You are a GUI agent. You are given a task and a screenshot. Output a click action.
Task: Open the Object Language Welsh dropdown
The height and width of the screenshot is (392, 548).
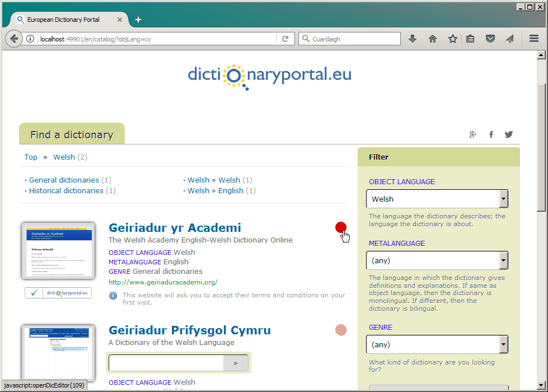(x=437, y=199)
